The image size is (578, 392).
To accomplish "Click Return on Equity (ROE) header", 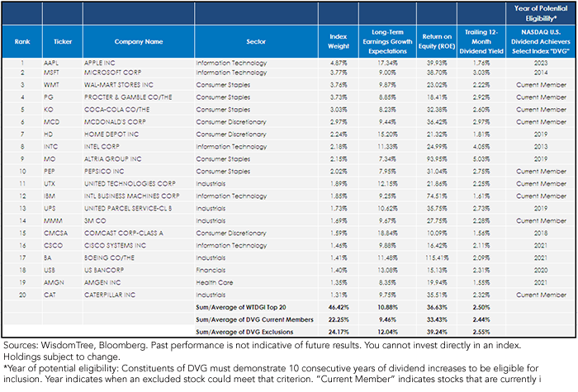I will (x=437, y=41).
